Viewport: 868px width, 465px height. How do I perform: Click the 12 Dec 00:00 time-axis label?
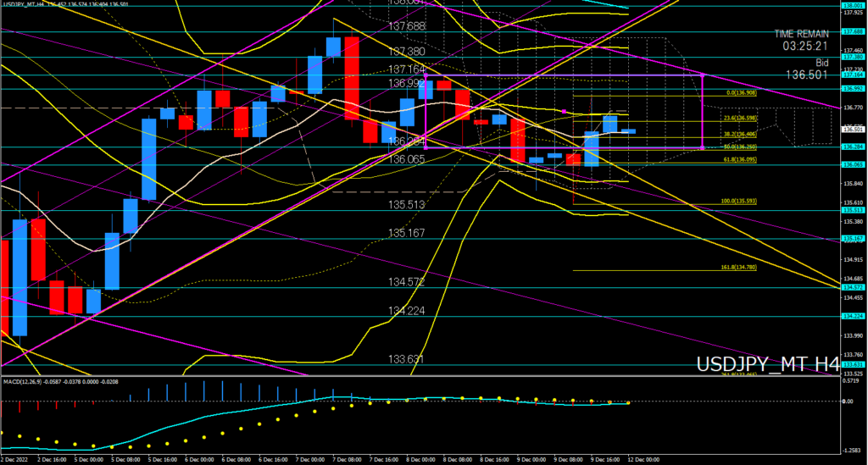[x=643, y=459]
